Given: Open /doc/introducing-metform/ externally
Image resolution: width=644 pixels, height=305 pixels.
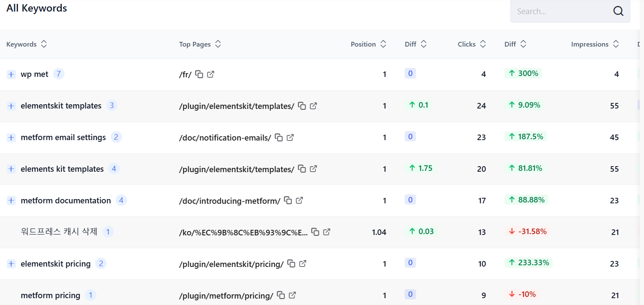Looking at the screenshot, I should point(300,200).
